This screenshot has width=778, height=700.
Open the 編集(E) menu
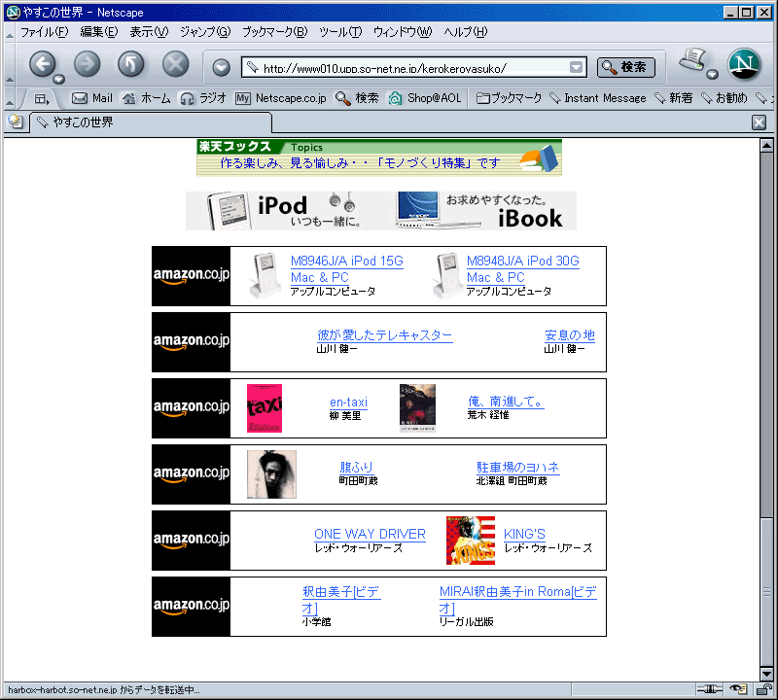(x=99, y=32)
